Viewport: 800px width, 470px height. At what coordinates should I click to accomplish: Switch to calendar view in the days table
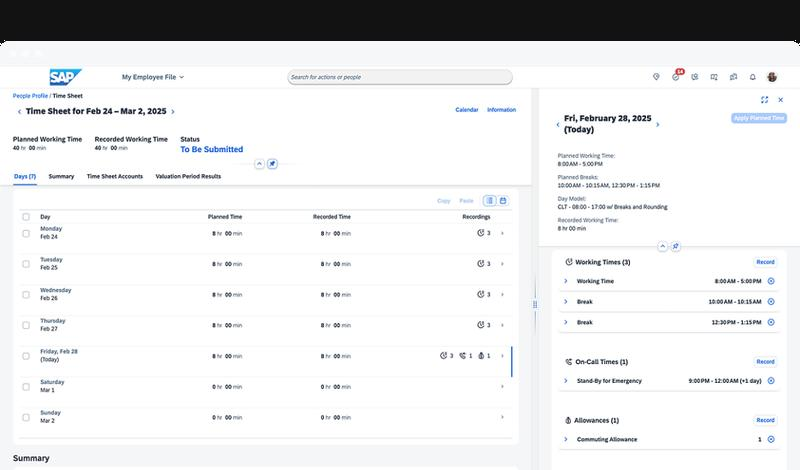[x=503, y=201]
